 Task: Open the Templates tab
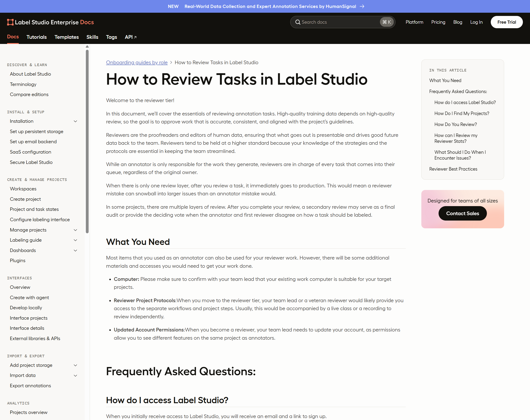tap(67, 37)
